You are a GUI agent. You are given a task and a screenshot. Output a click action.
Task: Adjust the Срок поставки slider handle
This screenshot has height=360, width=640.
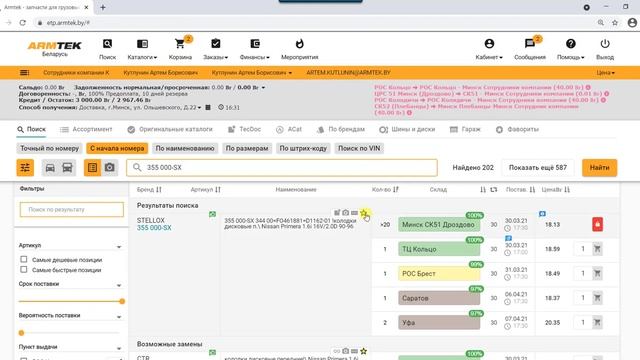pos(122,301)
